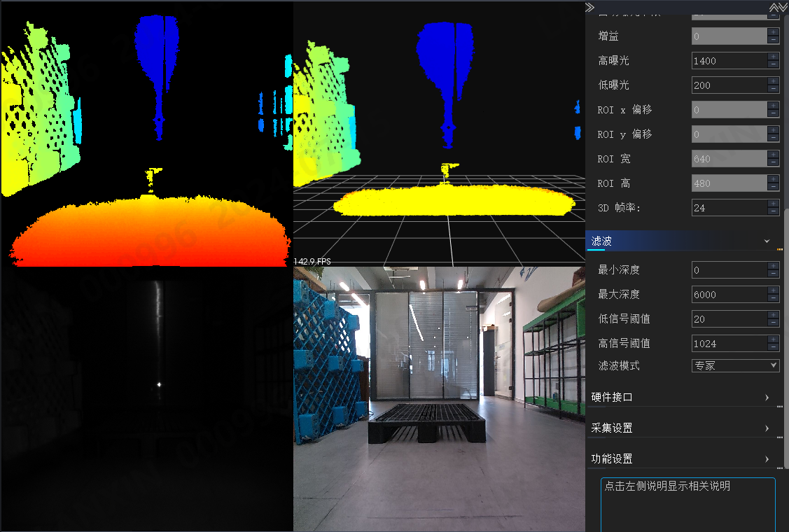Increase 高信号阈值 with plus stepper
Image resolution: width=789 pixels, height=532 pixels.
[x=774, y=339]
